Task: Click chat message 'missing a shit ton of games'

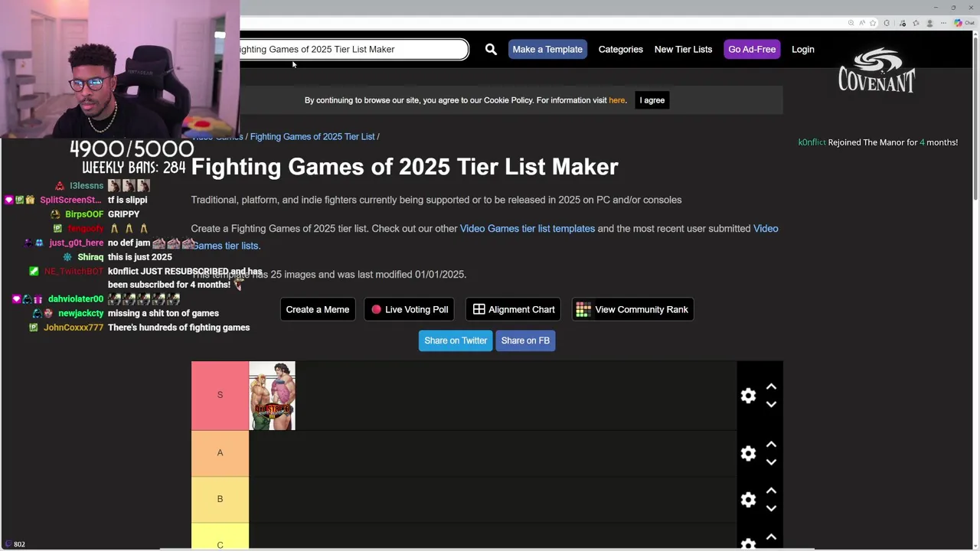Action: pos(163,313)
